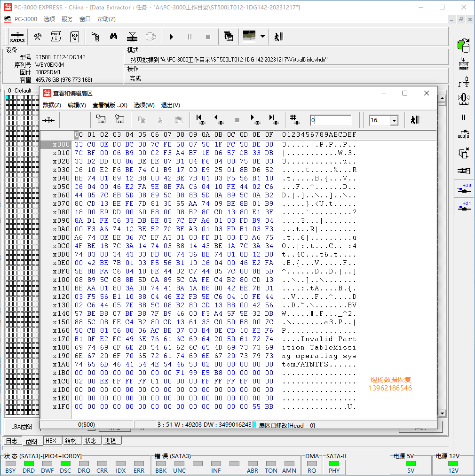
Task: Switch to the 日志 tab
Action: point(11,441)
